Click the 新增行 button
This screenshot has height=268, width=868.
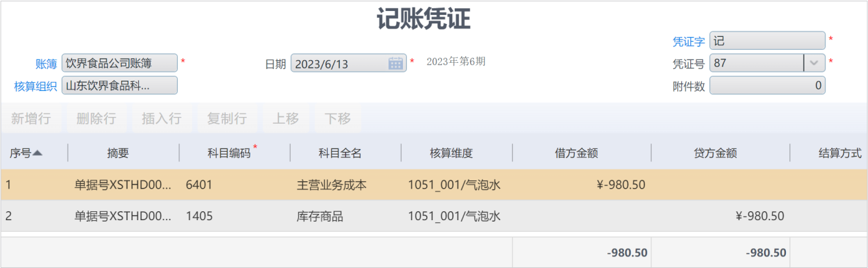click(x=31, y=118)
